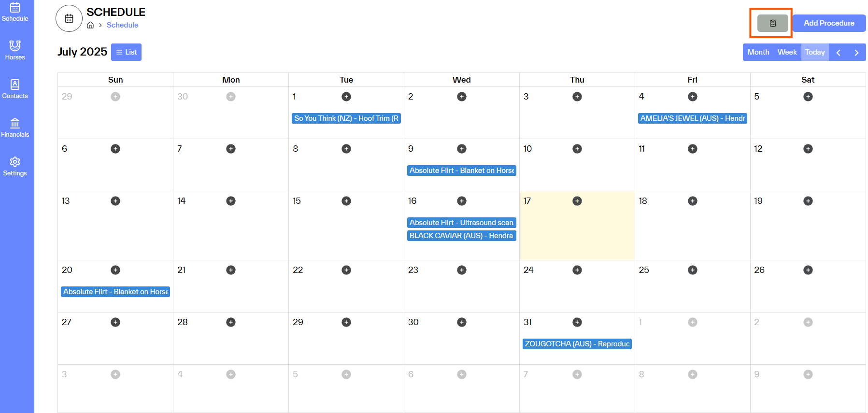Click the Schedule breadcrumb link
Screen dimensions: 868x413
click(122, 25)
